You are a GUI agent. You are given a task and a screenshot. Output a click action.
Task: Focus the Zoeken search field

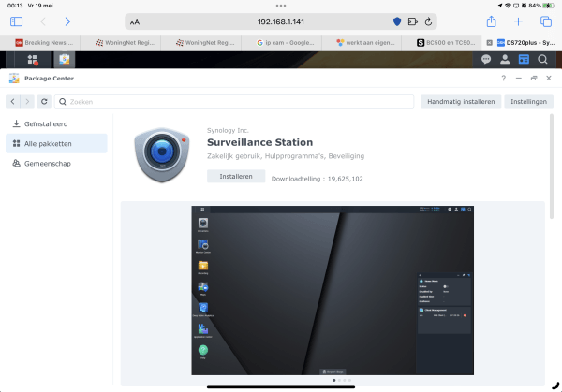tap(234, 102)
